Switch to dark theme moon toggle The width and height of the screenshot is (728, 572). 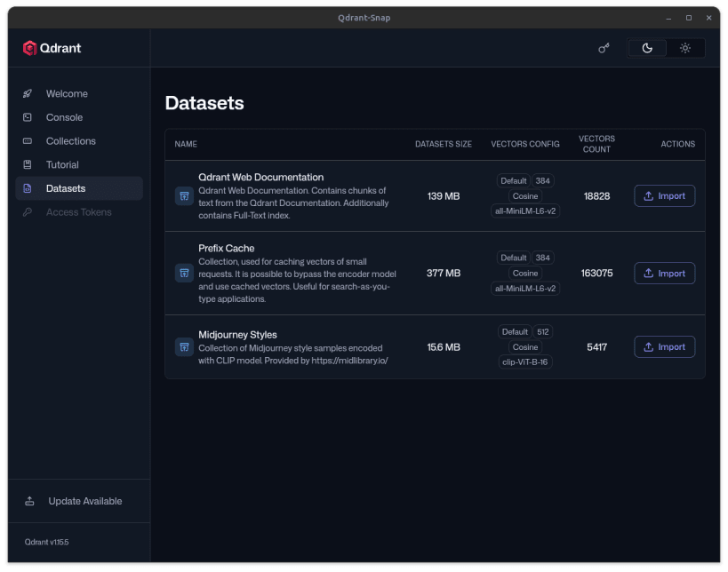point(647,48)
